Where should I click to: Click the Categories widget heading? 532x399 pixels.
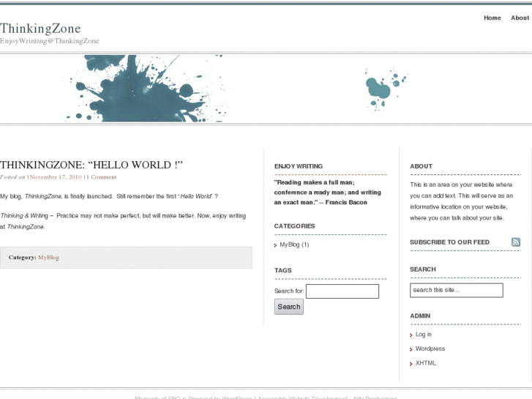tap(294, 226)
